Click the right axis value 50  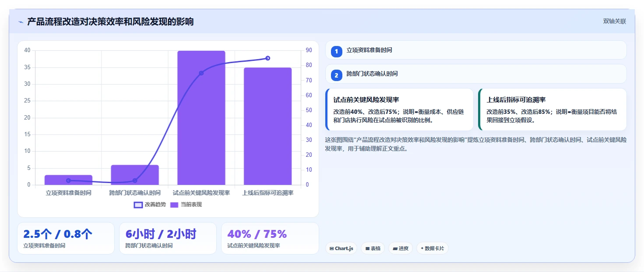[x=309, y=110]
